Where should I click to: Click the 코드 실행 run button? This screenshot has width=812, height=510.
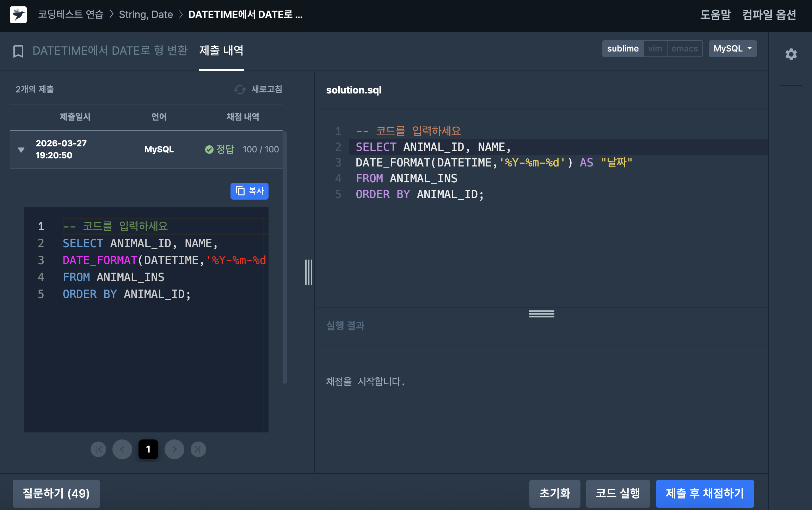click(x=618, y=493)
